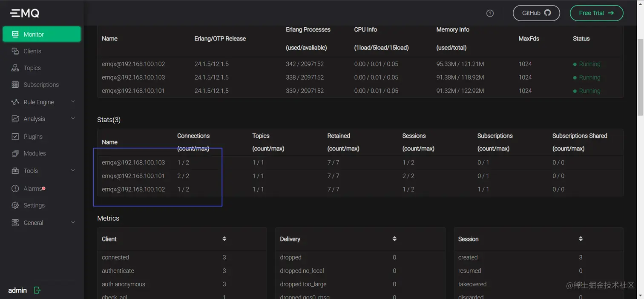Click the General sidebar icon
Viewport: 644px width, 299px height.
tap(15, 223)
